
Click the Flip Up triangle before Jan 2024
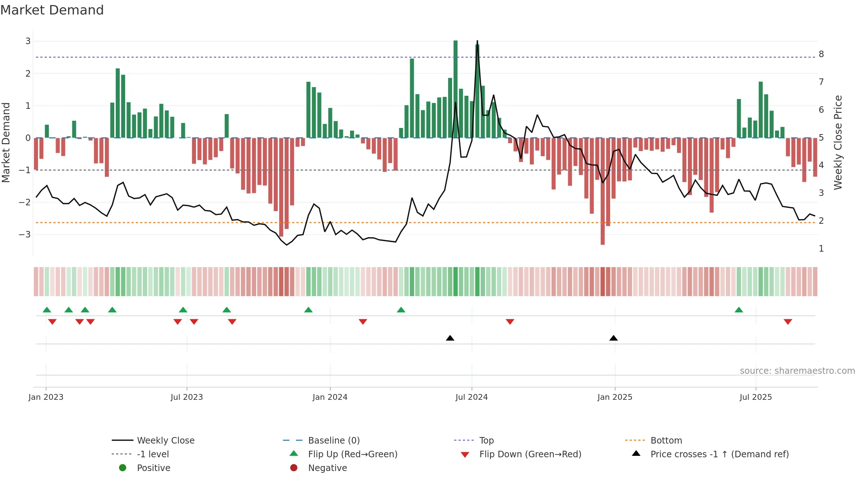coord(309,310)
